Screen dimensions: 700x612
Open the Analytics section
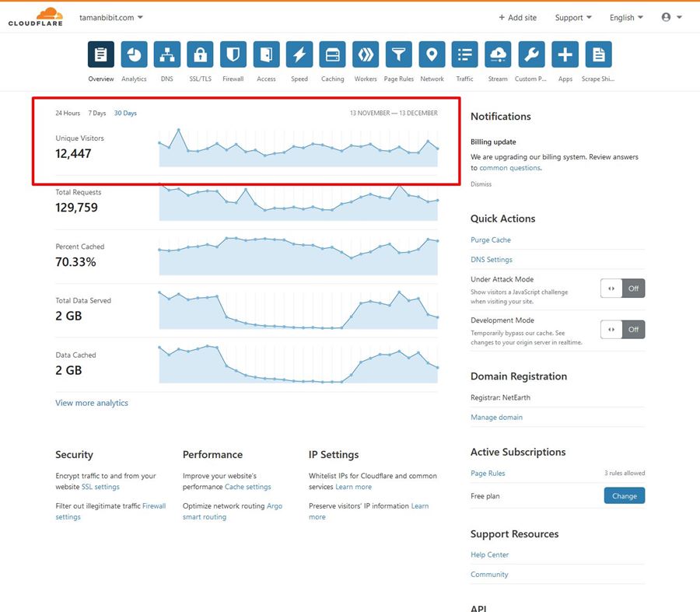134,54
